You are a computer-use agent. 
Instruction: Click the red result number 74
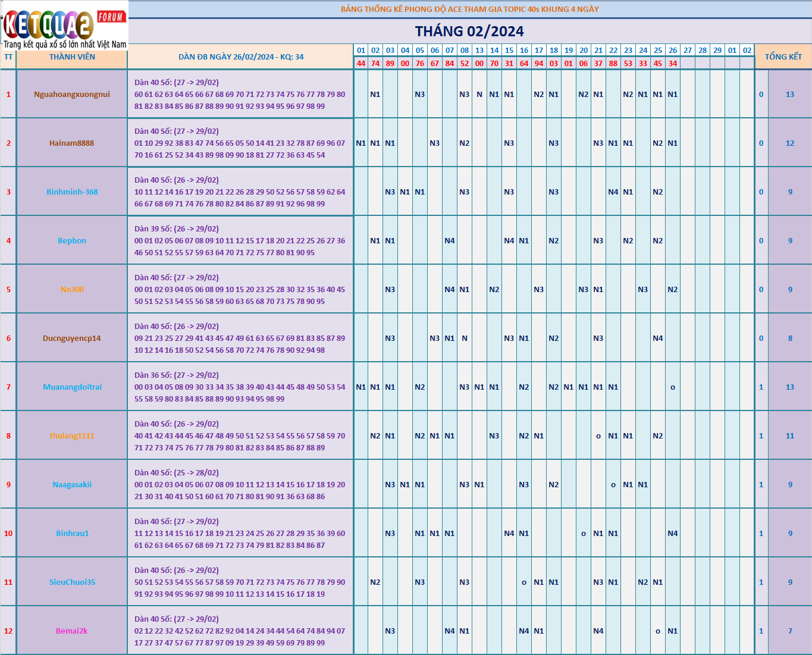point(375,63)
